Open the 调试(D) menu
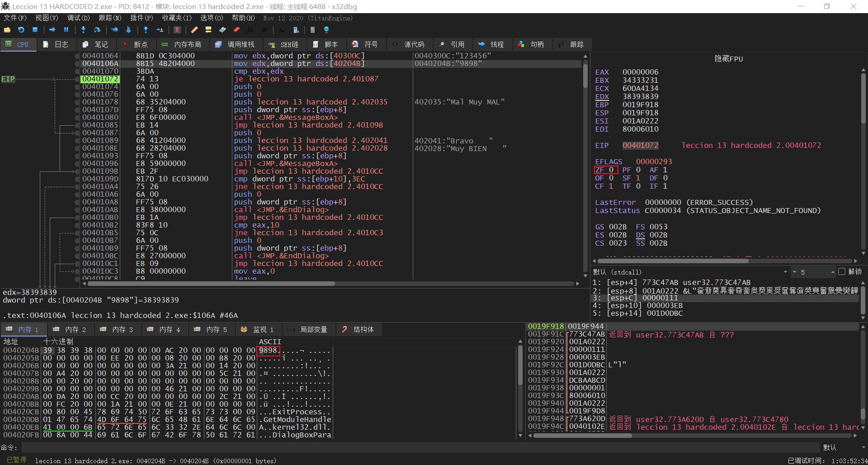 (78, 18)
